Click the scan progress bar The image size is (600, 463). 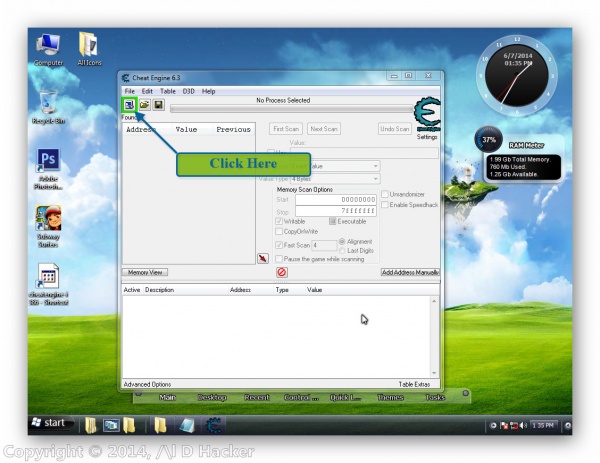pos(292,109)
